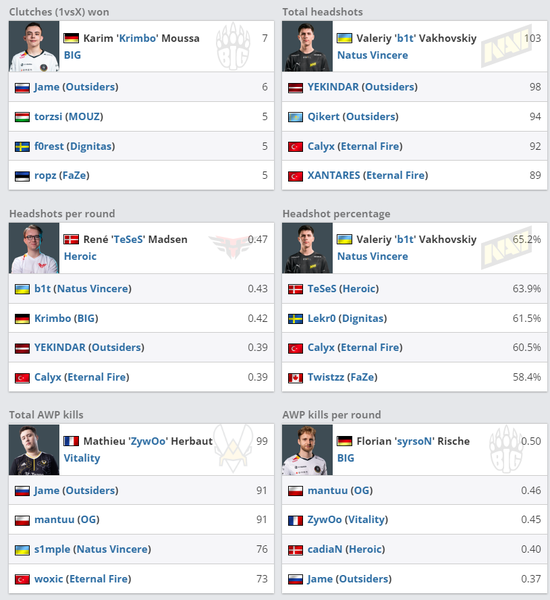Click the BIG logo in the Clutches won card
The image size is (550, 600).
[233, 46]
